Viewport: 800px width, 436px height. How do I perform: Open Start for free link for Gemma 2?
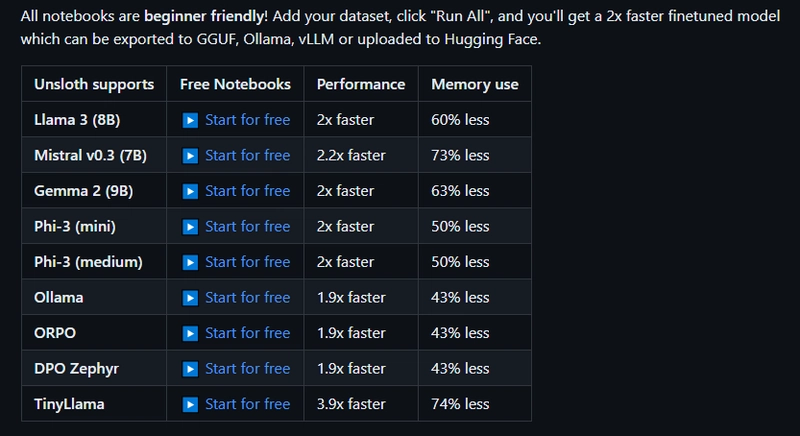247,191
